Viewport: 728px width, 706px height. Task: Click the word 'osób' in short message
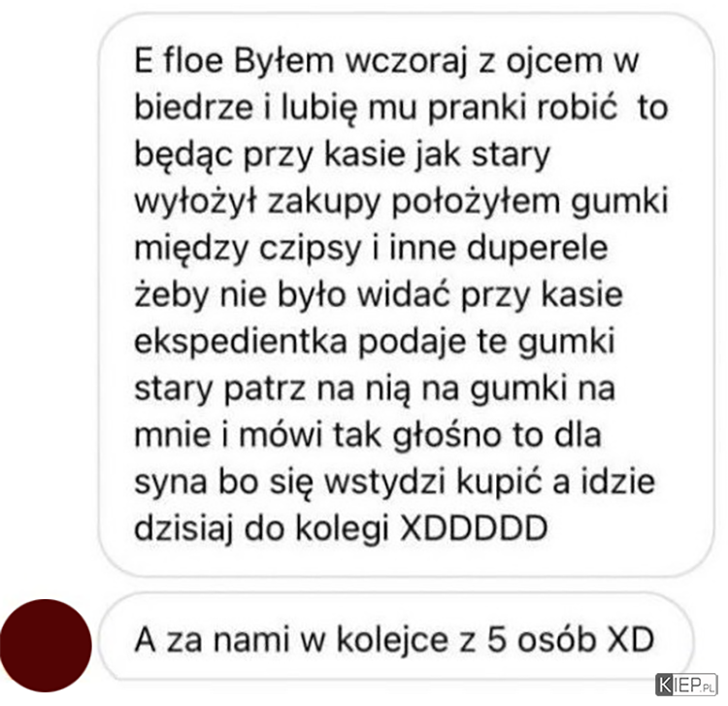(x=556, y=639)
